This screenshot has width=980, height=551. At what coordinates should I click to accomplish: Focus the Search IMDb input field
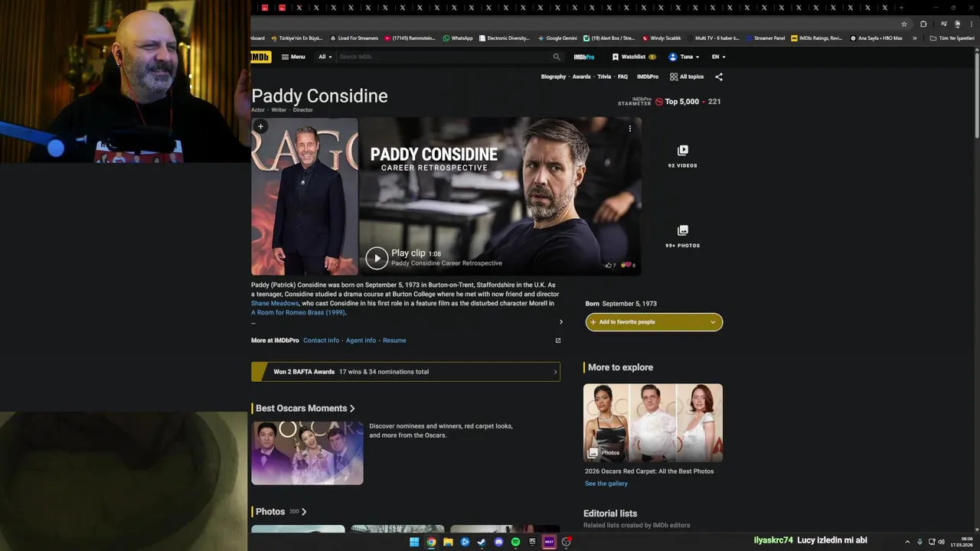(x=444, y=57)
